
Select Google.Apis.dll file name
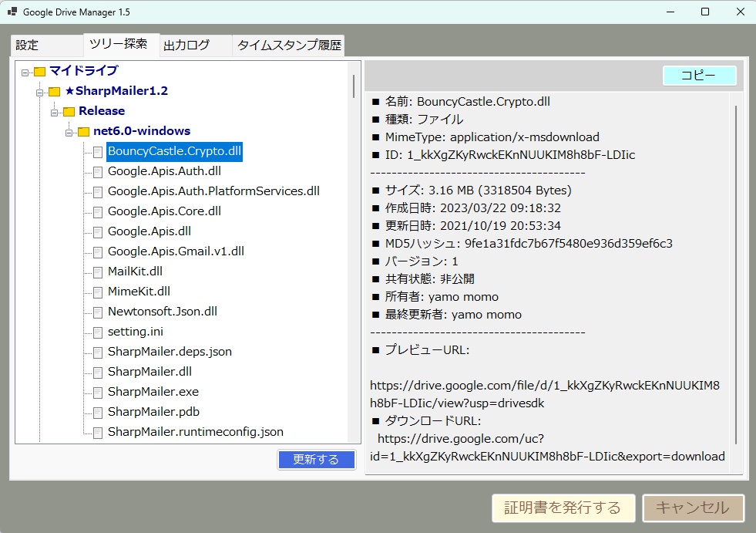150,231
